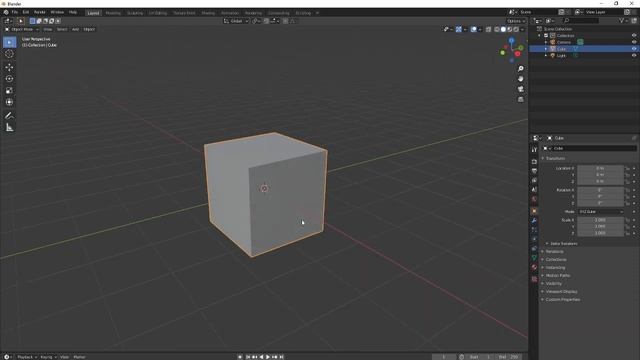
Task: Select the Move tool
Action: (x=9, y=67)
